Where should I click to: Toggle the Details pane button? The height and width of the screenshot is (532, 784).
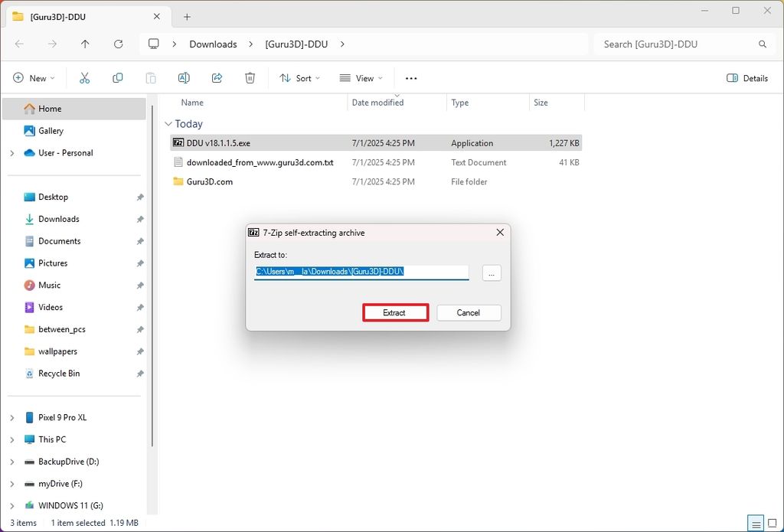pyautogui.click(x=747, y=78)
